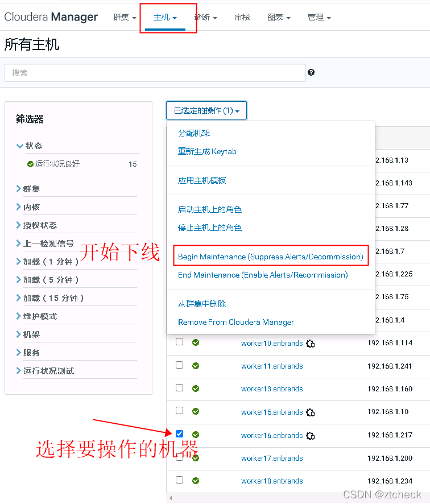
Task: Open the 审核 page
Action: [x=242, y=18]
